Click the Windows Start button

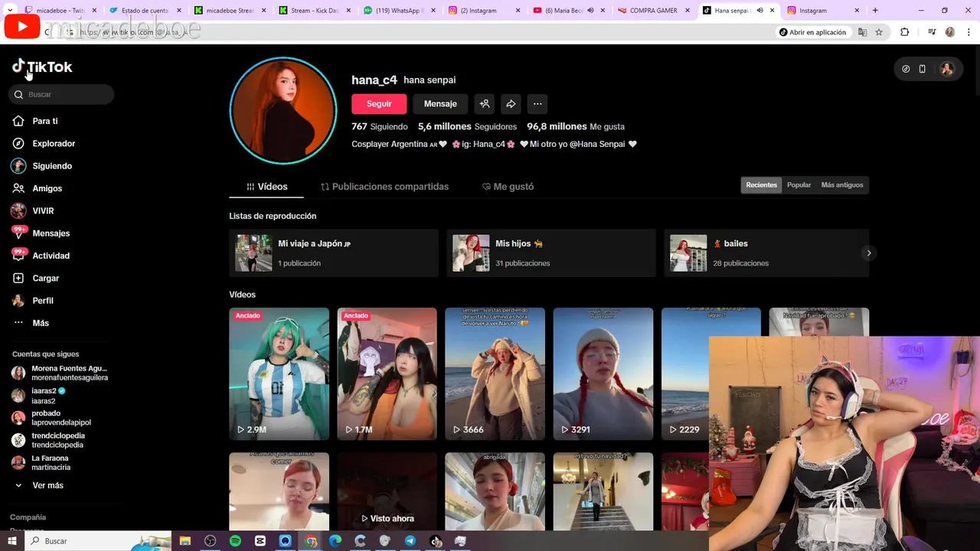pyautogui.click(x=12, y=541)
